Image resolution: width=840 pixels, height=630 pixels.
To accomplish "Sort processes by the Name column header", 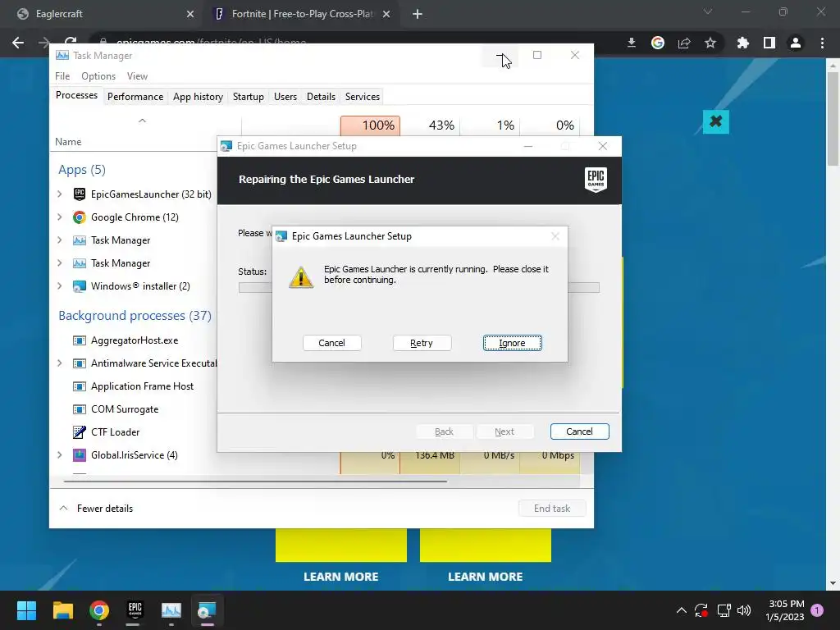I will (68, 141).
